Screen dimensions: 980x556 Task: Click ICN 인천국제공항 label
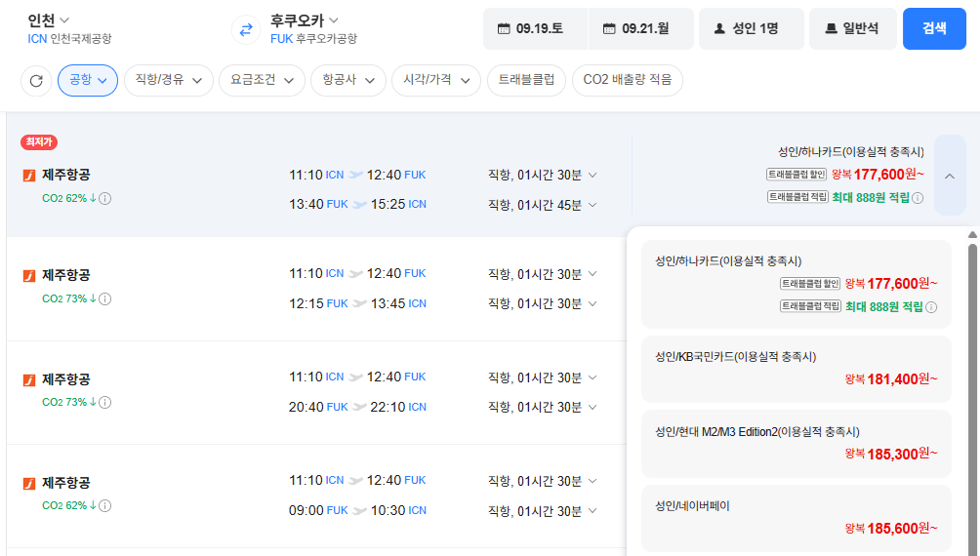click(x=69, y=39)
